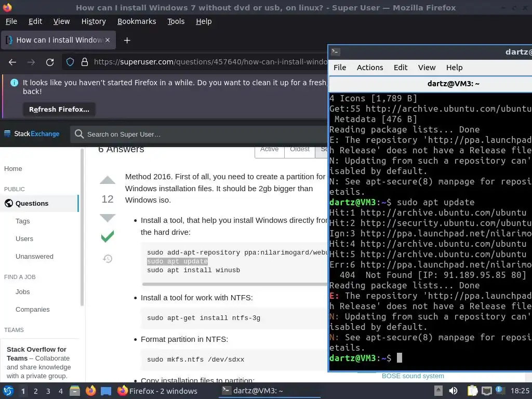Open the terminal window's View menu

(427, 68)
